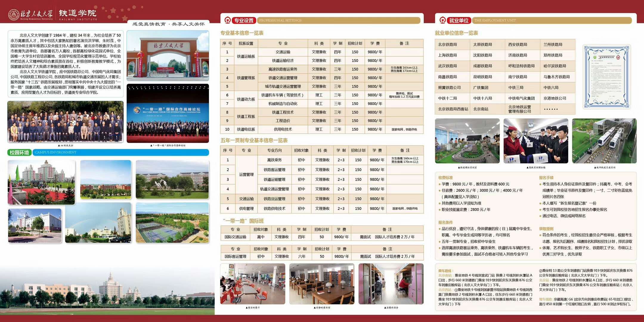
Task: Open the railway simulation training room photo
Action: coord(467,141)
